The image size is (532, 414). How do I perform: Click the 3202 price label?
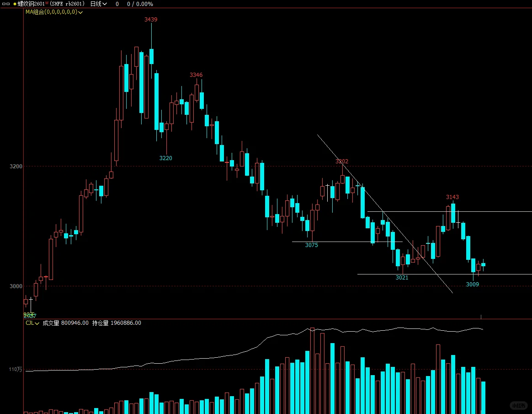(342, 161)
